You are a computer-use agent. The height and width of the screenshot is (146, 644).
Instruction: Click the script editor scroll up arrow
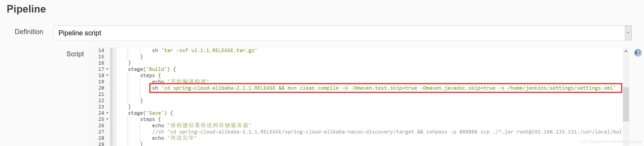626,51
